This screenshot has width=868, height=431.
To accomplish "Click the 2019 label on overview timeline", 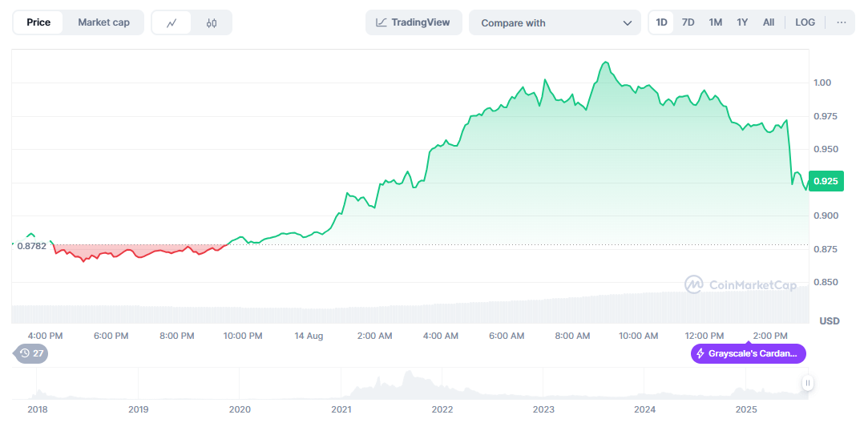I will (138, 410).
